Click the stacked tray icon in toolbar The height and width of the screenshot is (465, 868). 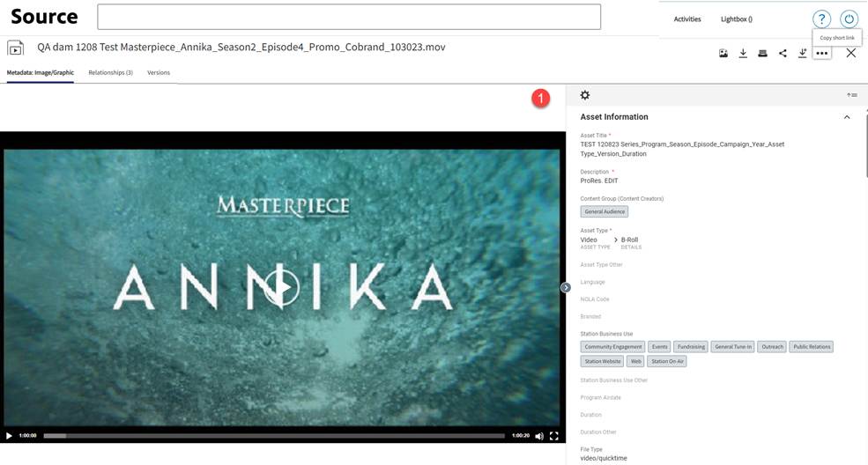point(762,53)
